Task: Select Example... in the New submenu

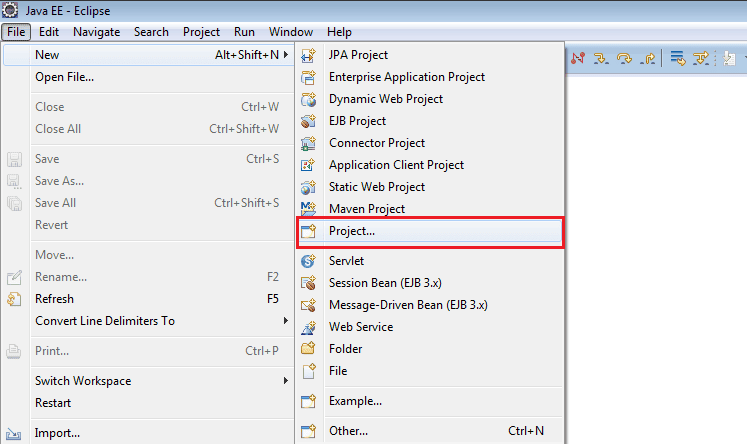Action: (x=430, y=401)
